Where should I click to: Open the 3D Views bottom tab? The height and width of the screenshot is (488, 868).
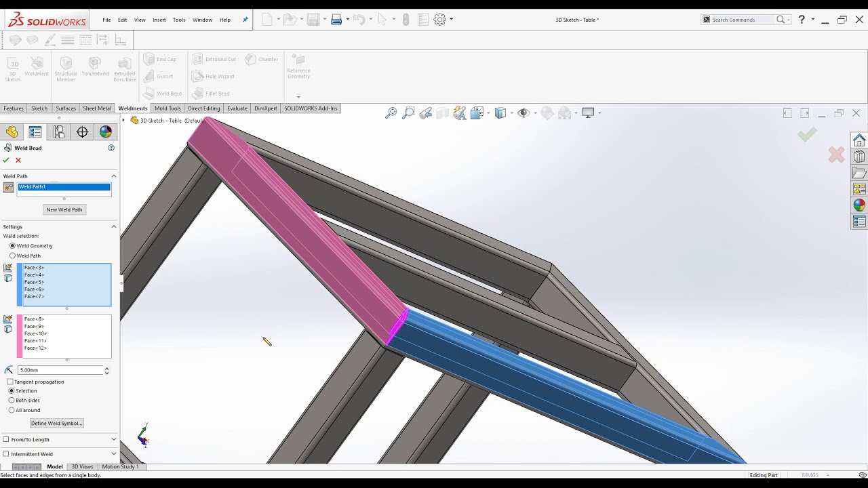pyautogui.click(x=83, y=467)
